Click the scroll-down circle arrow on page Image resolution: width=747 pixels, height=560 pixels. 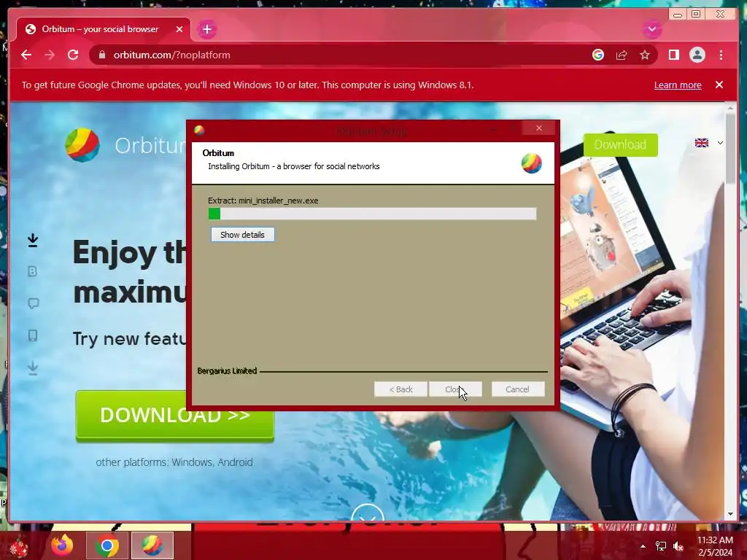click(368, 513)
